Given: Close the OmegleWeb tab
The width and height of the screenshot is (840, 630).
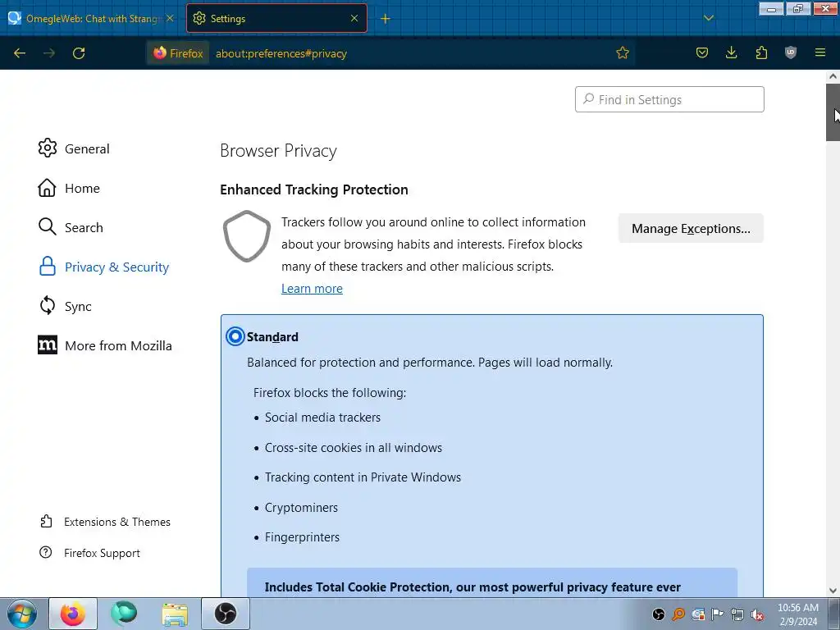Looking at the screenshot, I should (170, 18).
